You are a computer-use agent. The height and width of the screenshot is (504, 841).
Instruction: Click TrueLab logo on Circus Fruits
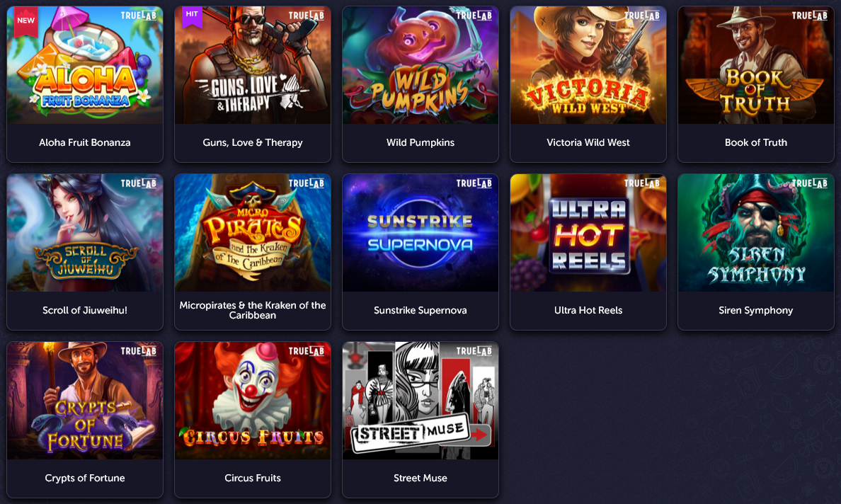tap(307, 351)
